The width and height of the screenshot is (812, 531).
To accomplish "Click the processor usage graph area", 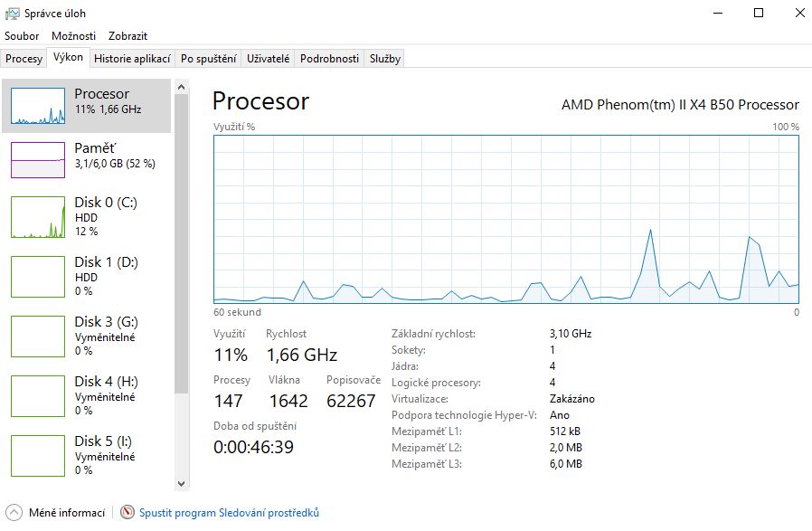I will [x=506, y=219].
